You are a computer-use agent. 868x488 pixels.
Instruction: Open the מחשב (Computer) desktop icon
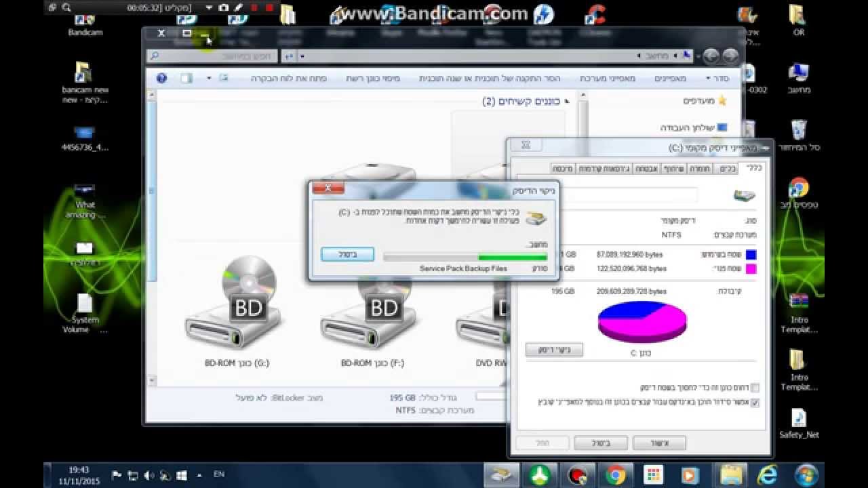[x=799, y=78]
